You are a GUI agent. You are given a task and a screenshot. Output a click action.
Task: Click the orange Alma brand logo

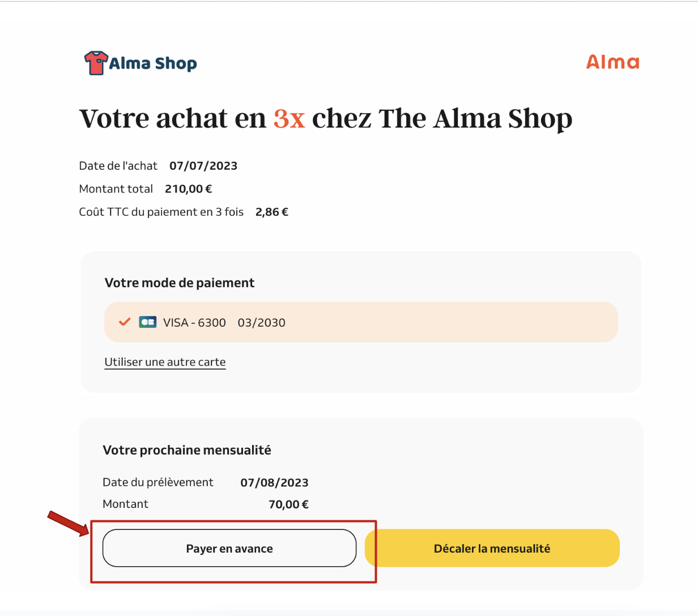point(612,62)
